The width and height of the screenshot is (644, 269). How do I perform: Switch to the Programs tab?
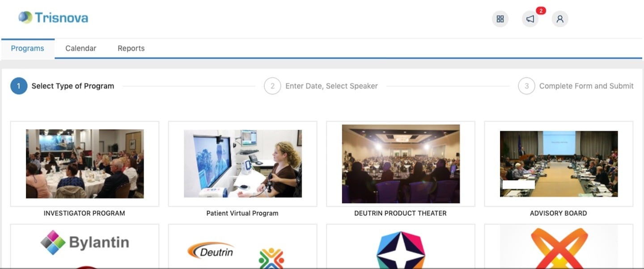pos(28,48)
